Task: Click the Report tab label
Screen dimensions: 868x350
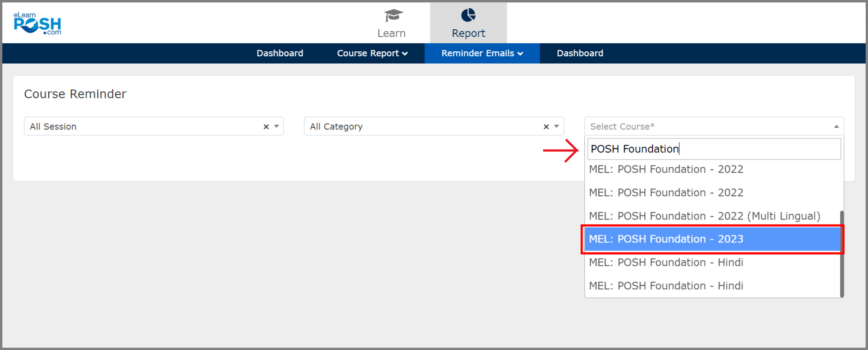Action: 468,33
